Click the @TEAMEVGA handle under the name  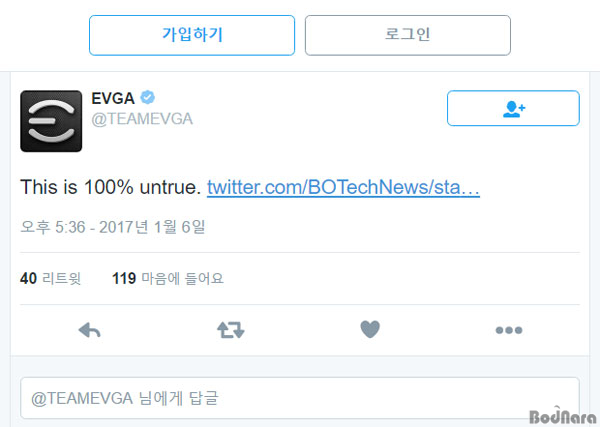pyautogui.click(x=142, y=119)
